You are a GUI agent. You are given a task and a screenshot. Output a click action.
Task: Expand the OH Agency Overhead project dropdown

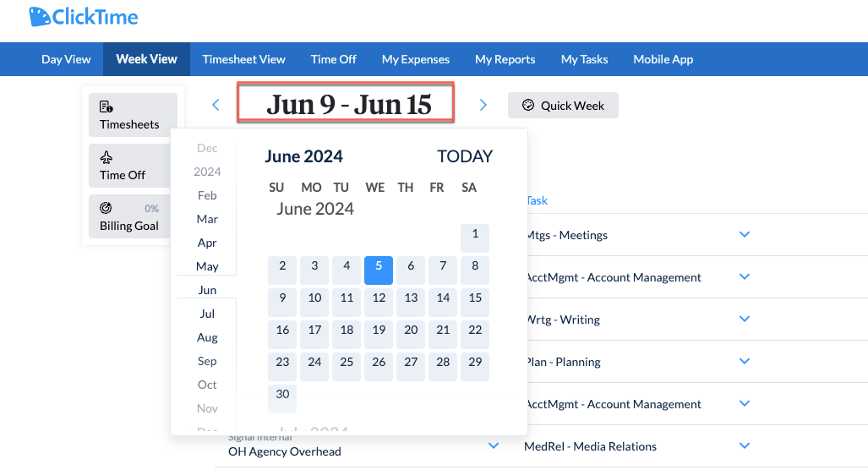pos(494,445)
